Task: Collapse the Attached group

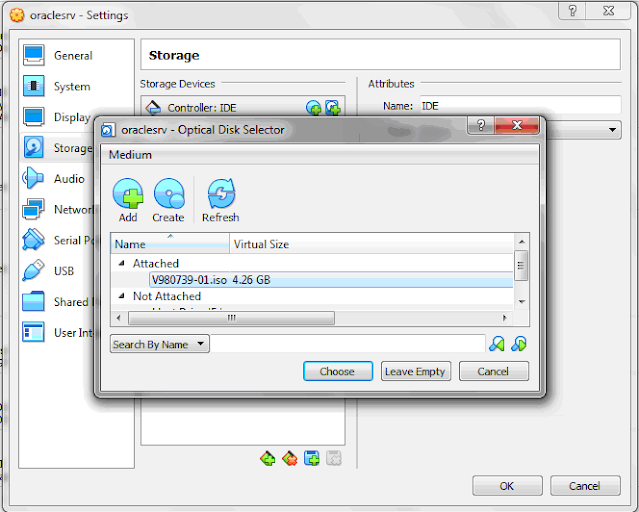Action: pos(121,263)
